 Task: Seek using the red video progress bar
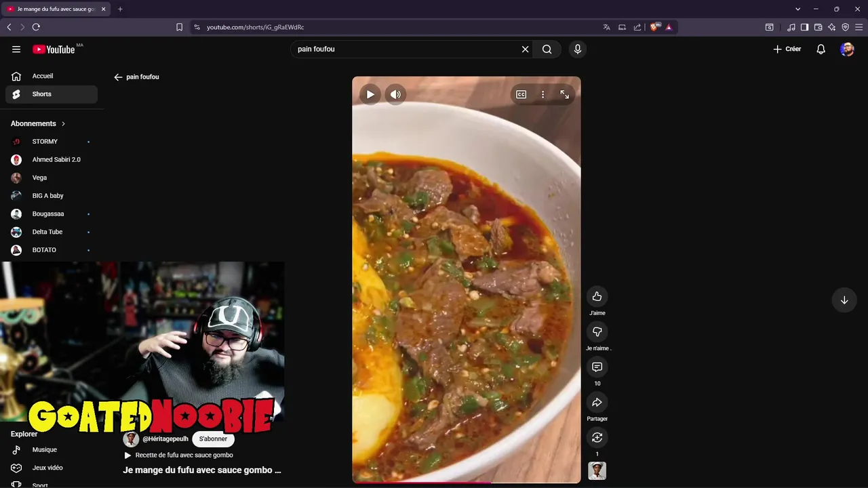pos(467,482)
